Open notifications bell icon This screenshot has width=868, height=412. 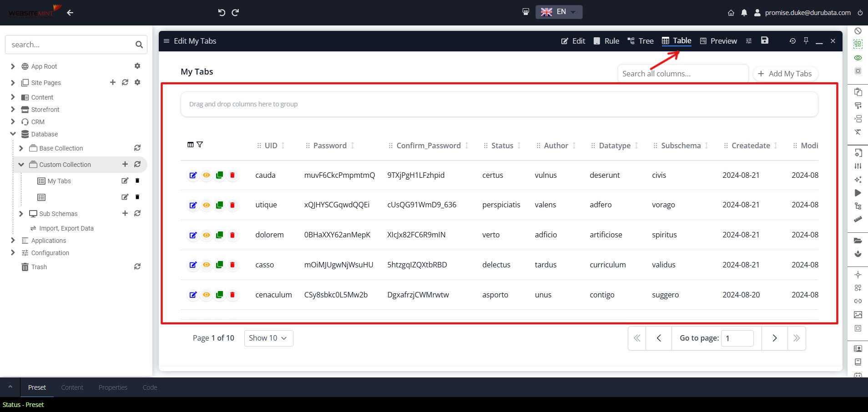pos(744,13)
